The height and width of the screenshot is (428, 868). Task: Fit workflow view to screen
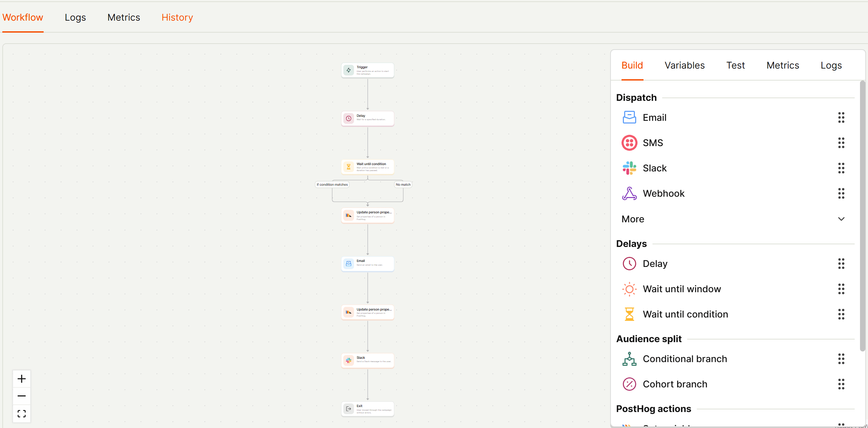pyautogui.click(x=22, y=413)
